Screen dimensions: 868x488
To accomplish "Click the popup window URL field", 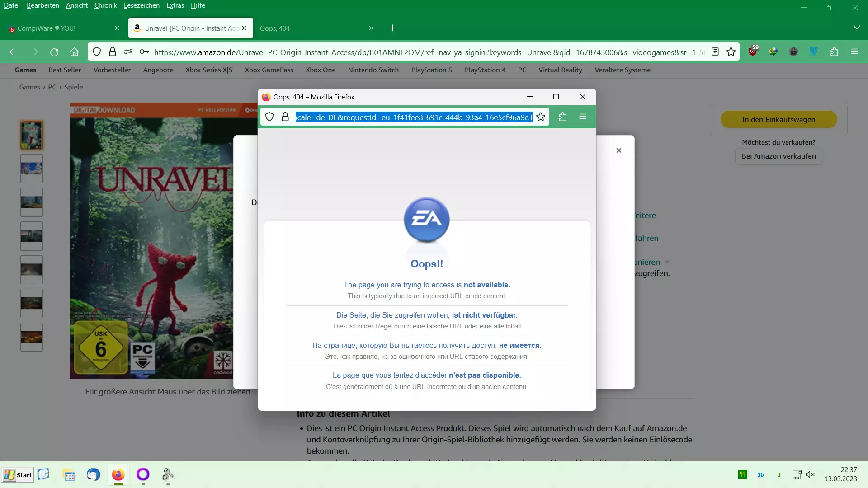I will coord(414,117).
